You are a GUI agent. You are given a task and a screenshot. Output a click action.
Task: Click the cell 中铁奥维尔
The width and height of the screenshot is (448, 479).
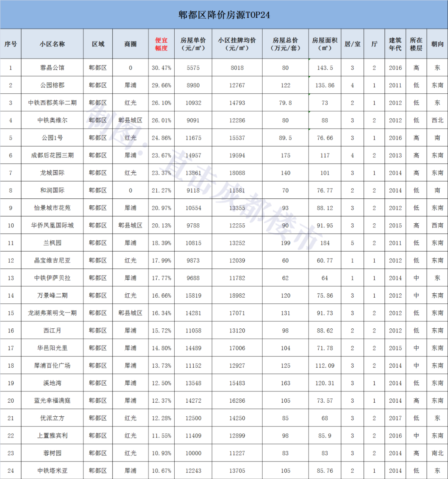tap(52, 120)
